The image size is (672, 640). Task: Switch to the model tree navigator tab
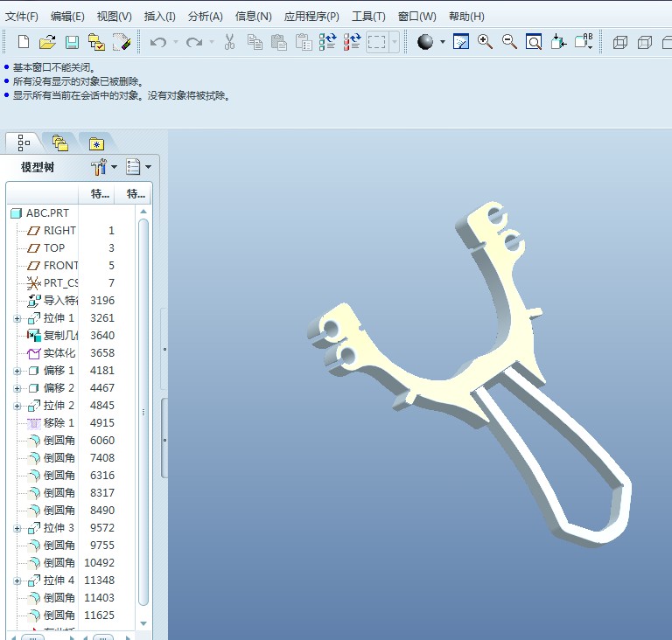24,143
